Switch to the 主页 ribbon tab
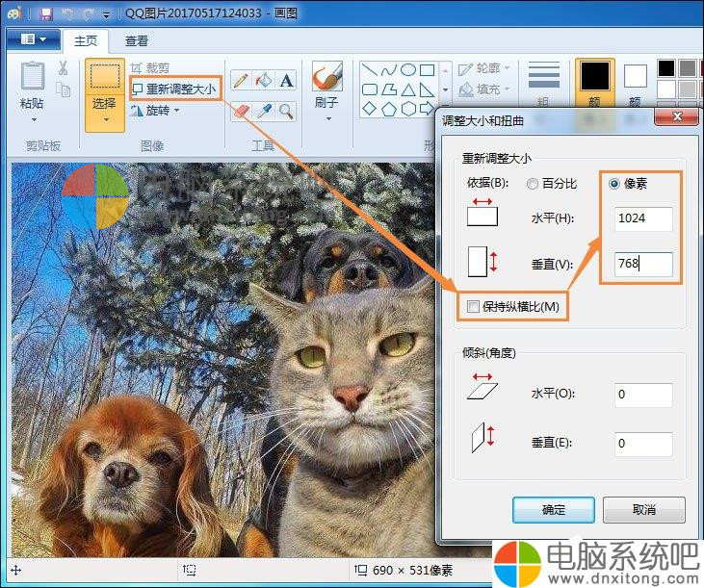The image size is (704, 588). [x=86, y=40]
